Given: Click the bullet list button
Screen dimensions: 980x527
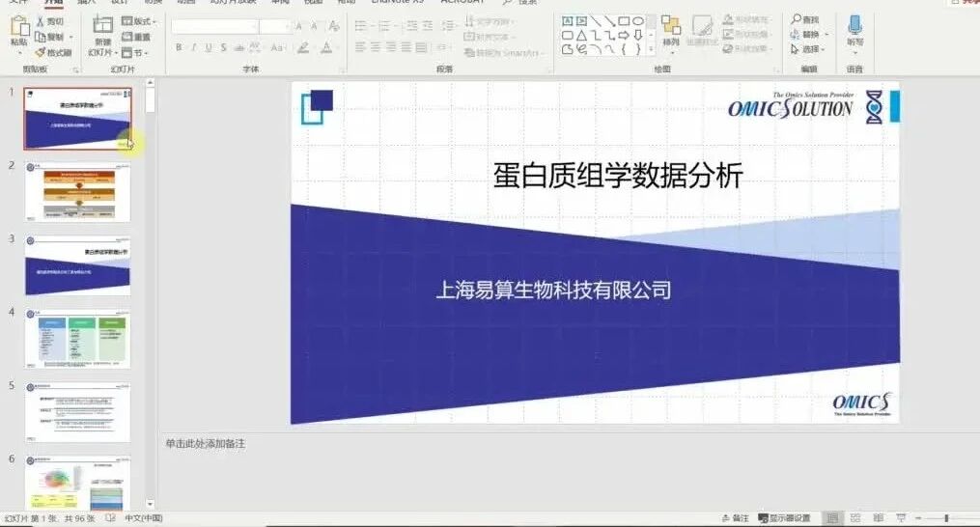Looking at the screenshot, I should 362,26.
